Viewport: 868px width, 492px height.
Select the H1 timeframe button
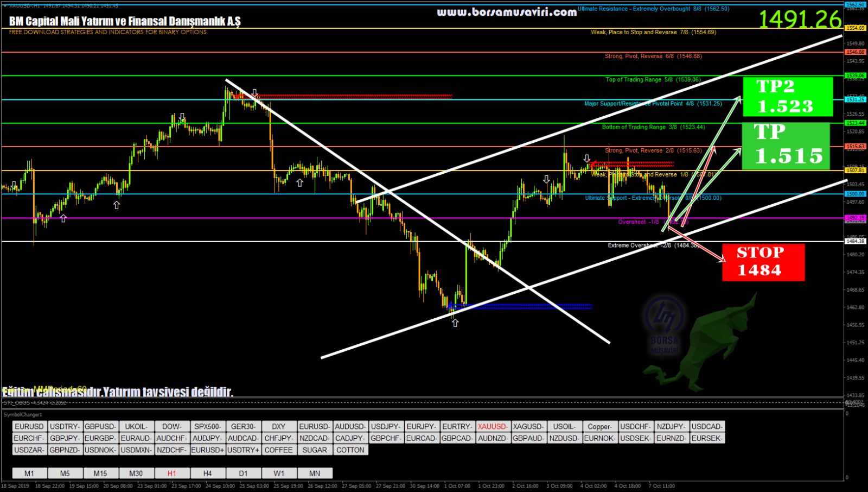[171, 473]
